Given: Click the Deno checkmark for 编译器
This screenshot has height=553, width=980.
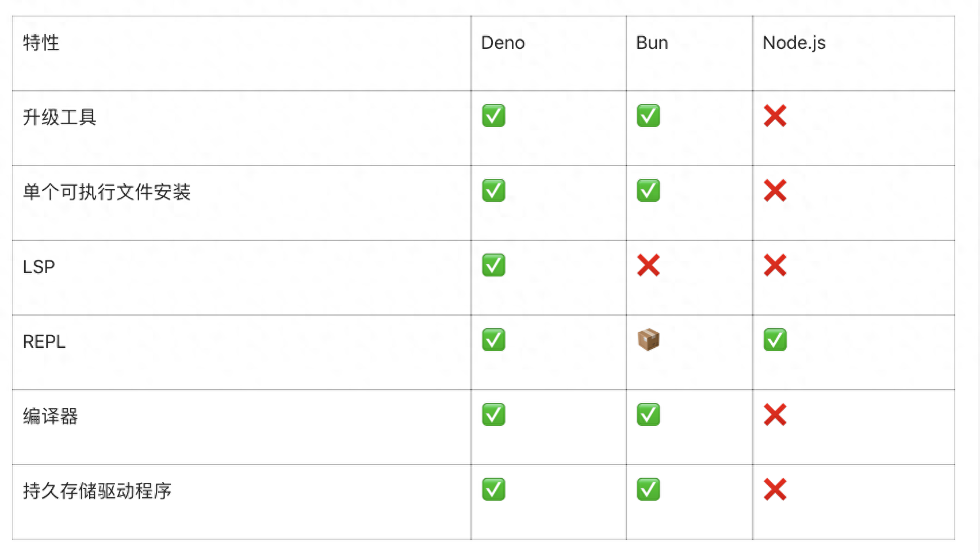Looking at the screenshot, I should coord(493,414).
